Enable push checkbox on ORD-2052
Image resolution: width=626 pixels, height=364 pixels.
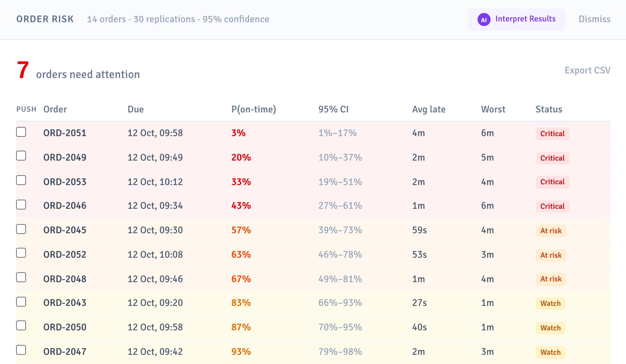[21, 253]
